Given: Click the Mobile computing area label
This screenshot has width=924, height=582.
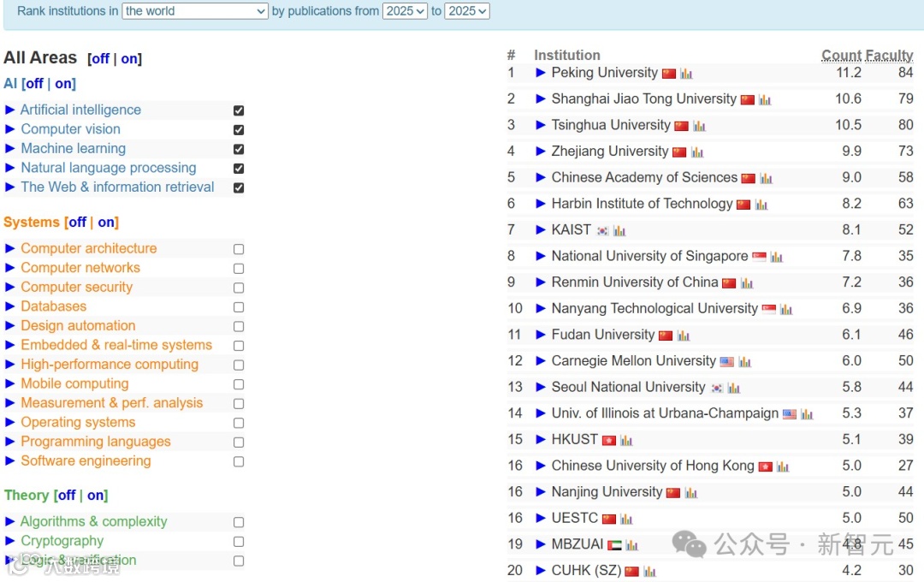Looking at the screenshot, I should coord(74,384).
